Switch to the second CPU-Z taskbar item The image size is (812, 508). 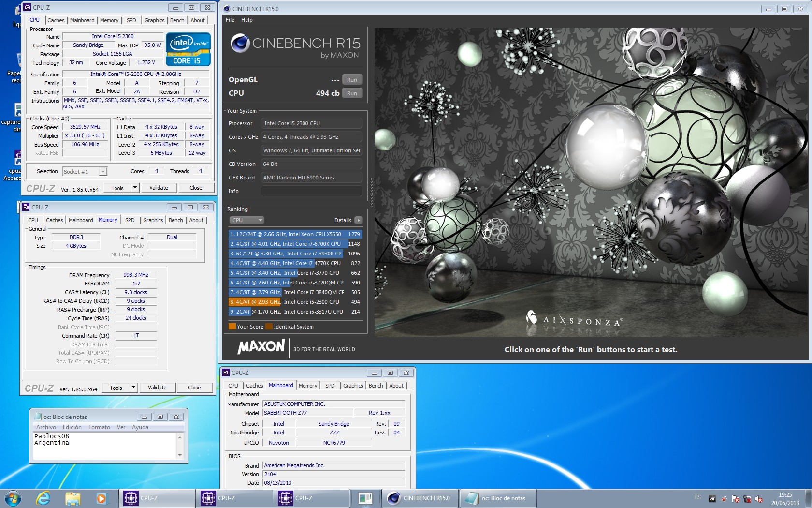pos(234,498)
